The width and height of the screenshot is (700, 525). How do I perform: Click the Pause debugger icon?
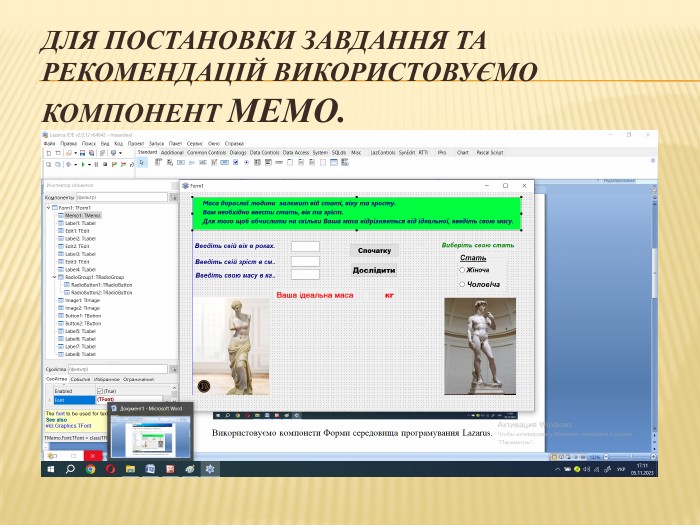click(x=96, y=165)
